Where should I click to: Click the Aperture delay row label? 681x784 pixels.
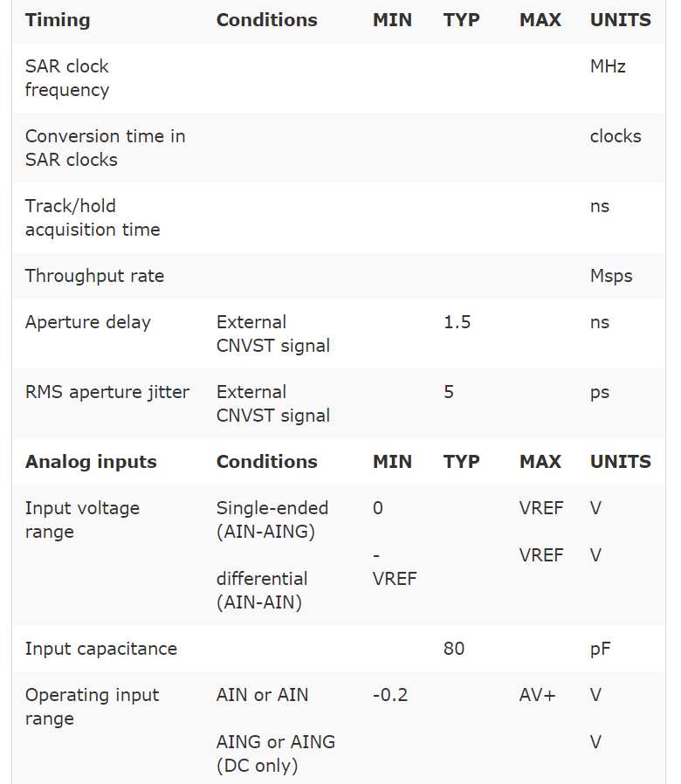click(87, 322)
